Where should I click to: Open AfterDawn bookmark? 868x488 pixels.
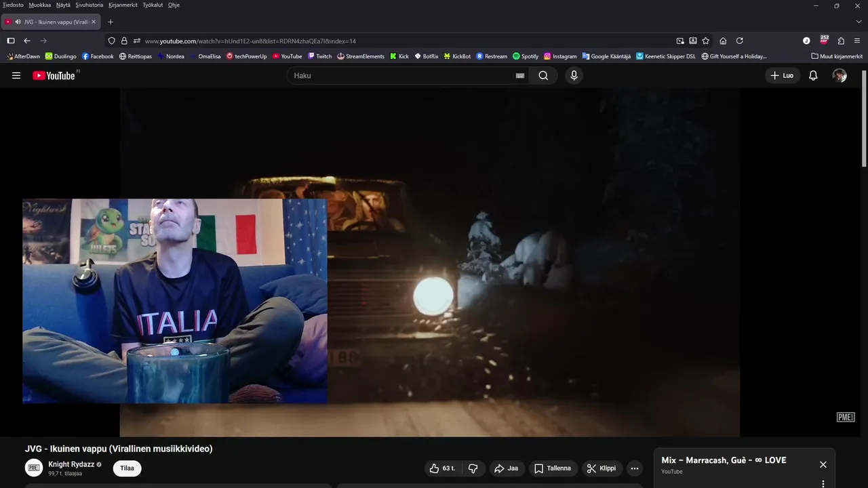[23, 56]
